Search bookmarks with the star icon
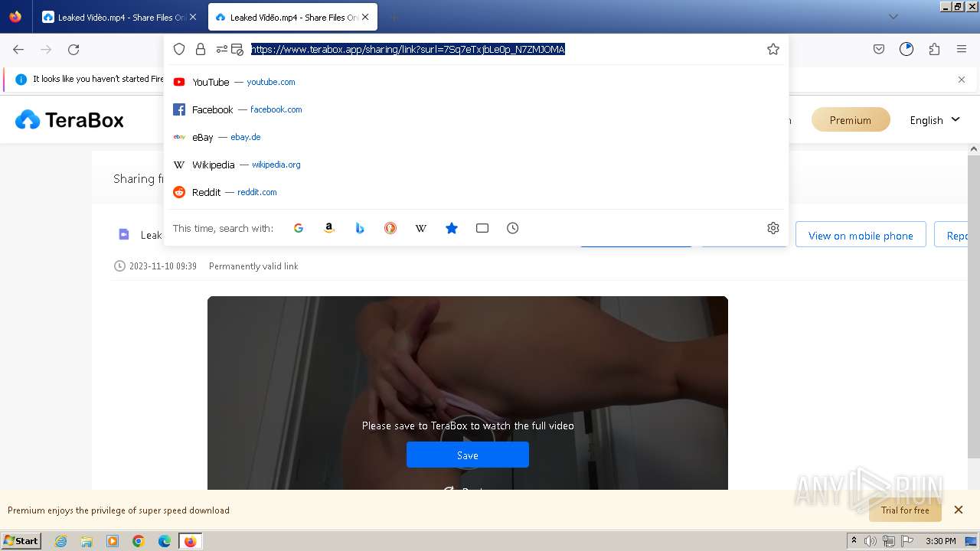The height and width of the screenshot is (551, 980). point(452,228)
